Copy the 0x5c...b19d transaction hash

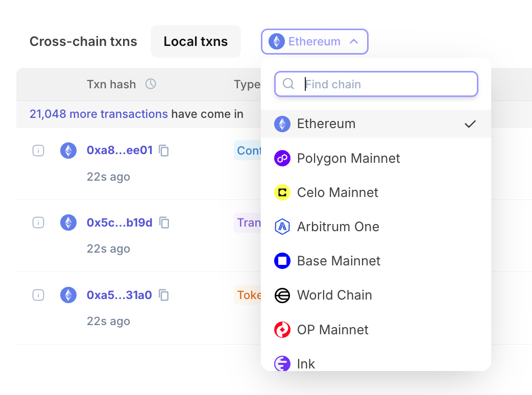(x=164, y=223)
